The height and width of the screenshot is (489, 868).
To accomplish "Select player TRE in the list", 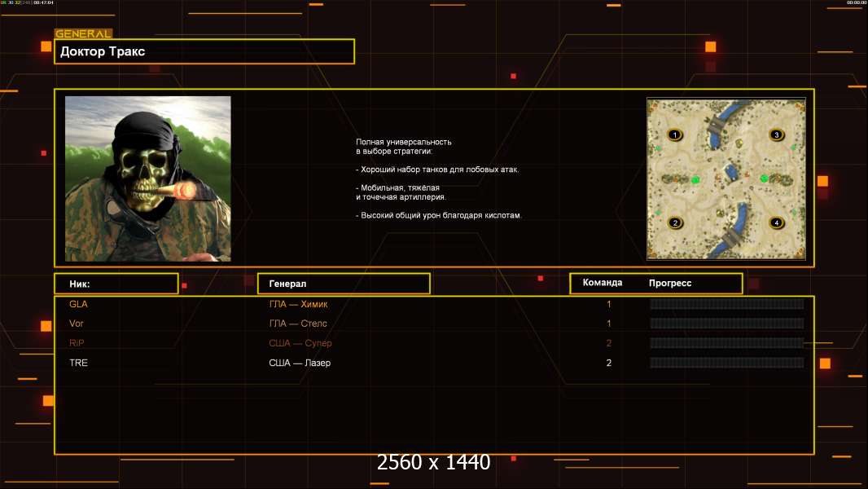I will click(x=78, y=363).
